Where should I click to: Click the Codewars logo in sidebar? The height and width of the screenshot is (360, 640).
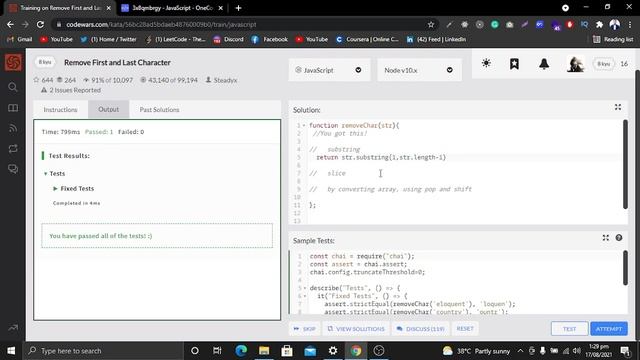[13, 62]
